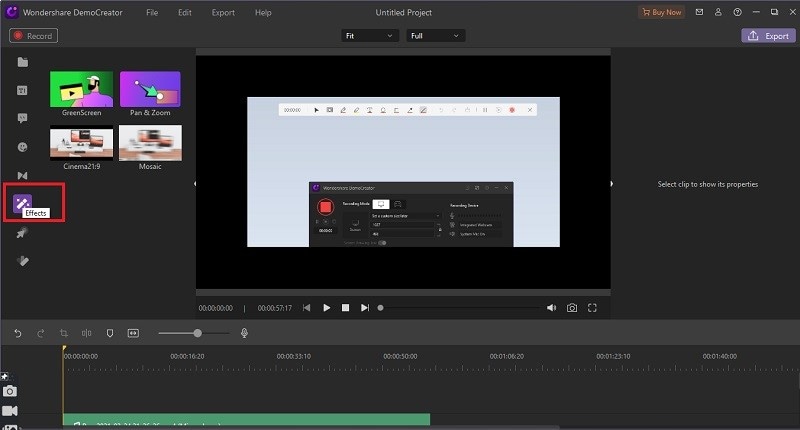Click the video camera track icon
Viewport: 800px width, 430px height.
coord(10,411)
